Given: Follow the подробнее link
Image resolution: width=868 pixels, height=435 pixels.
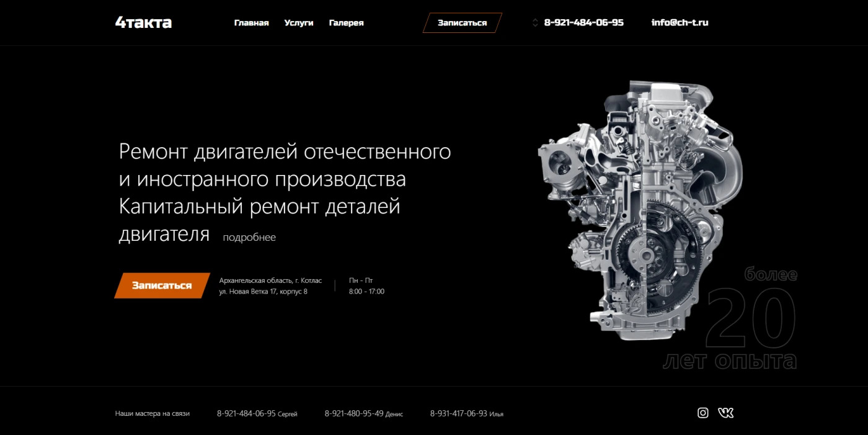Looking at the screenshot, I should [x=249, y=238].
